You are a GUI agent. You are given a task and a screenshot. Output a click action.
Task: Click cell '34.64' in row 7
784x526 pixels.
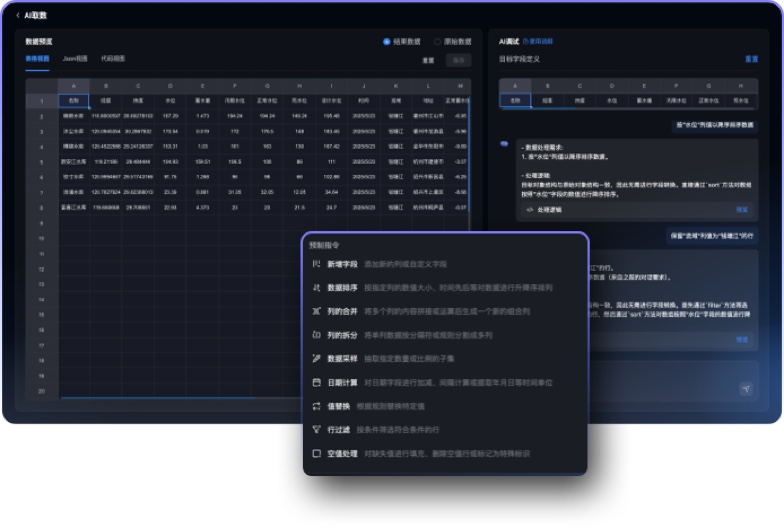click(x=332, y=192)
